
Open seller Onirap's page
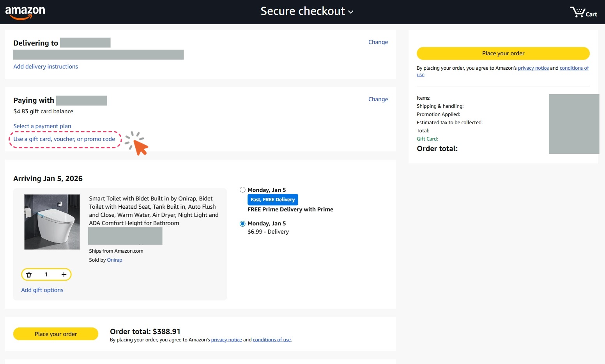point(115,260)
